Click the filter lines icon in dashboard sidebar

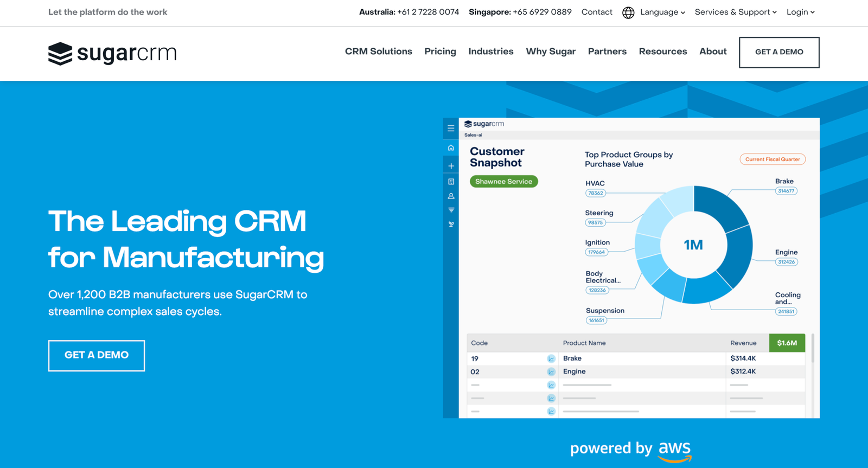coord(451,210)
